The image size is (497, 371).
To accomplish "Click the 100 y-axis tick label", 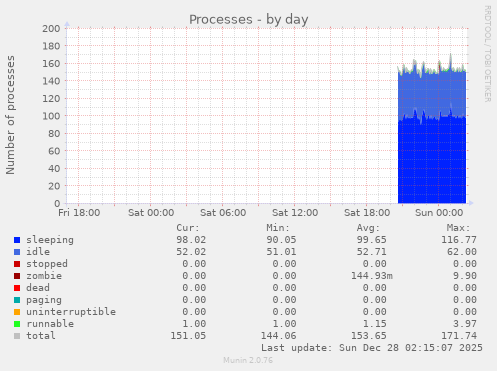I will point(51,116).
